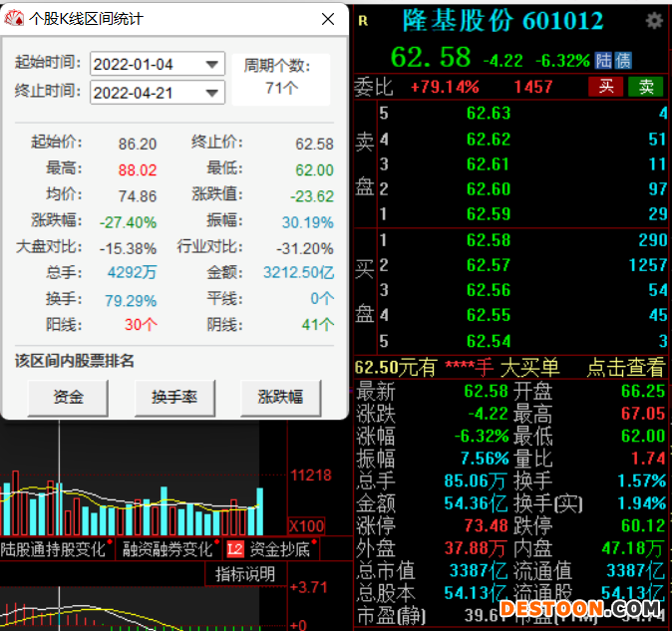Click the 债 (bond) badge
This screenshot has height=631, width=672.
(x=622, y=60)
